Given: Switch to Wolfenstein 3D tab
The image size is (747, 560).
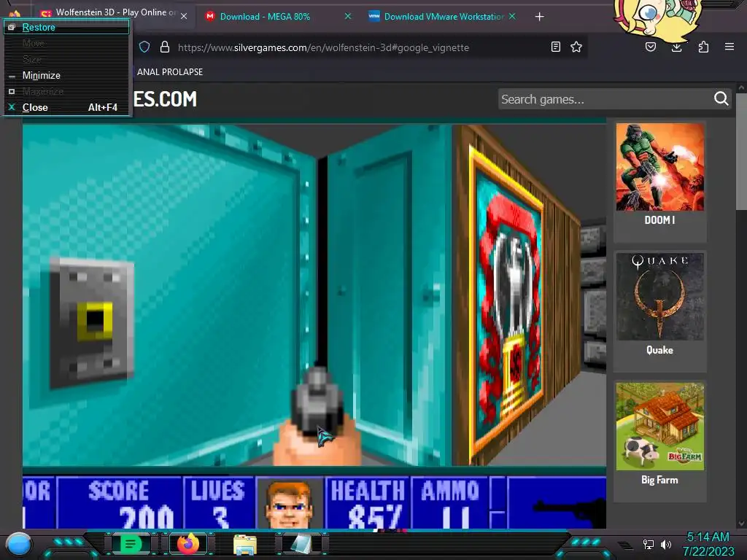Looking at the screenshot, I should 112,13.
